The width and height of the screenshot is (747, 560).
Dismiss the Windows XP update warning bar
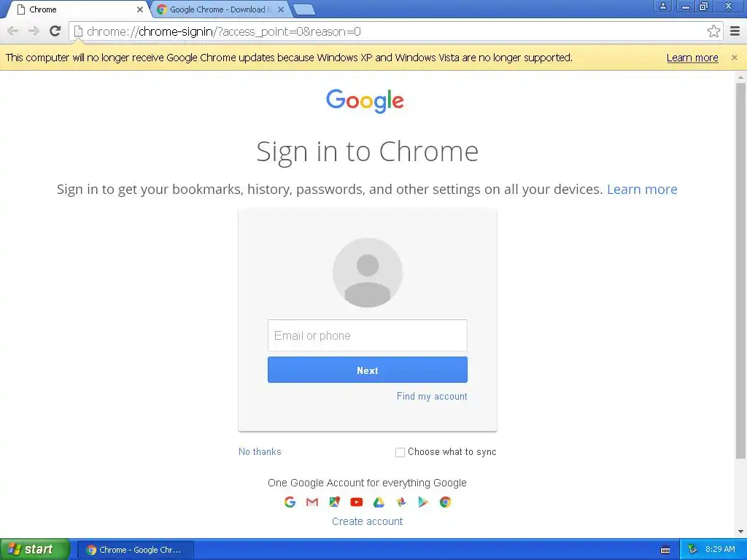coord(734,58)
